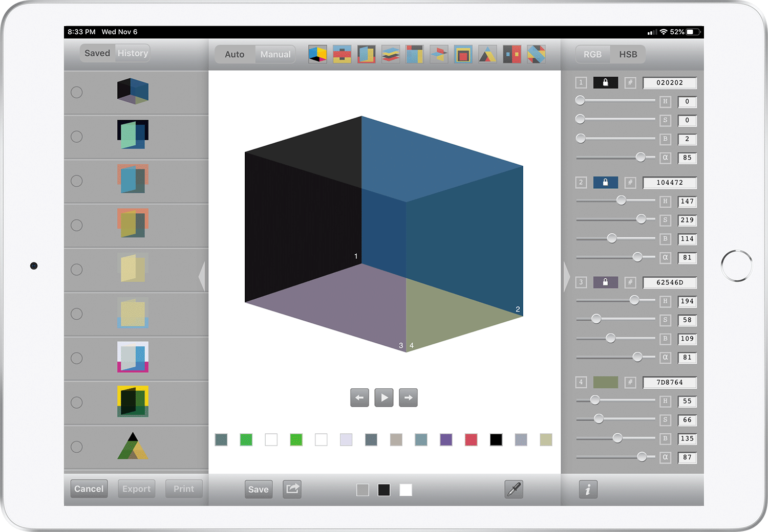Select radio button beside green panel on navy thumbnail
The height and width of the screenshot is (532, 768).
pyautogui.click(x=76, y=136)
